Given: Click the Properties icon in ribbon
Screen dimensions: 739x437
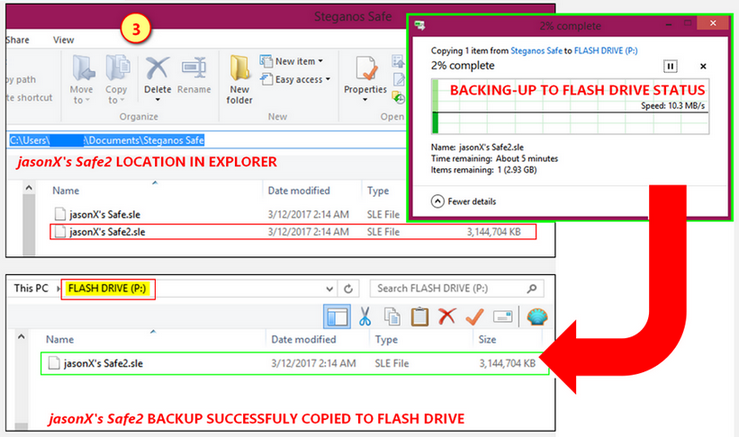Looking at the screenshot, I should coord(366,69).
